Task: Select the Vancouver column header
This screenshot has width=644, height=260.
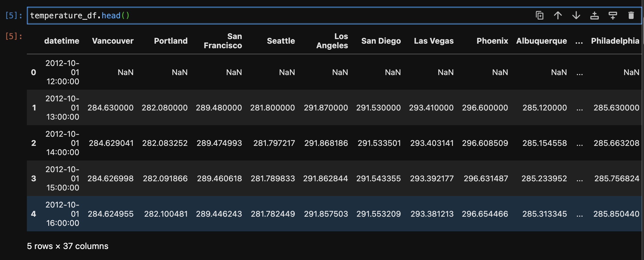Action: pos(113,41)
